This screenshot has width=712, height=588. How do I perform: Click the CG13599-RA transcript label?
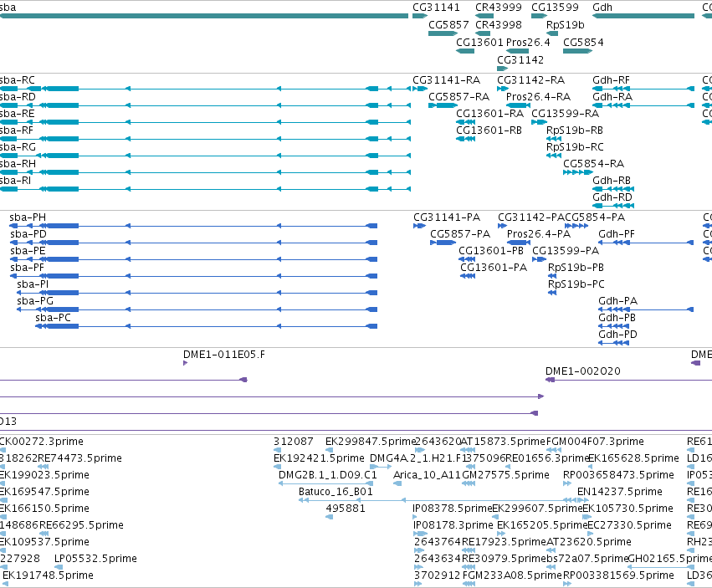pos(565,113)
